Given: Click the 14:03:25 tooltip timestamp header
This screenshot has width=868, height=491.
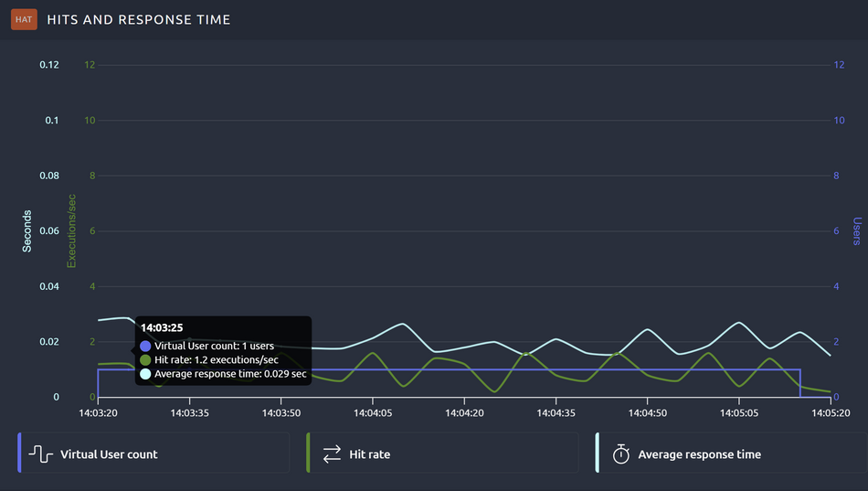Looking at the screenshot, I should click(162, 327).
